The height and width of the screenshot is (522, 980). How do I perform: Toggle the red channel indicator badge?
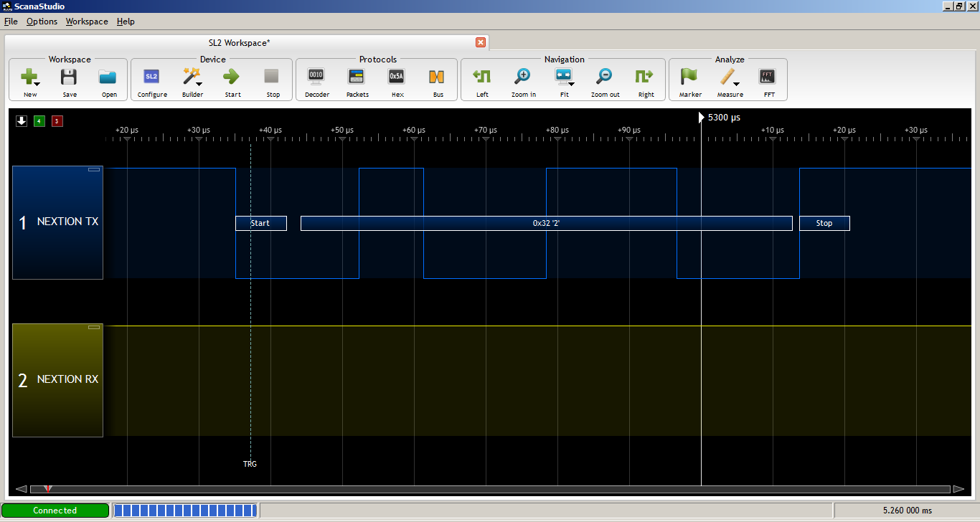pyautogui.click(x=56, y=121)
